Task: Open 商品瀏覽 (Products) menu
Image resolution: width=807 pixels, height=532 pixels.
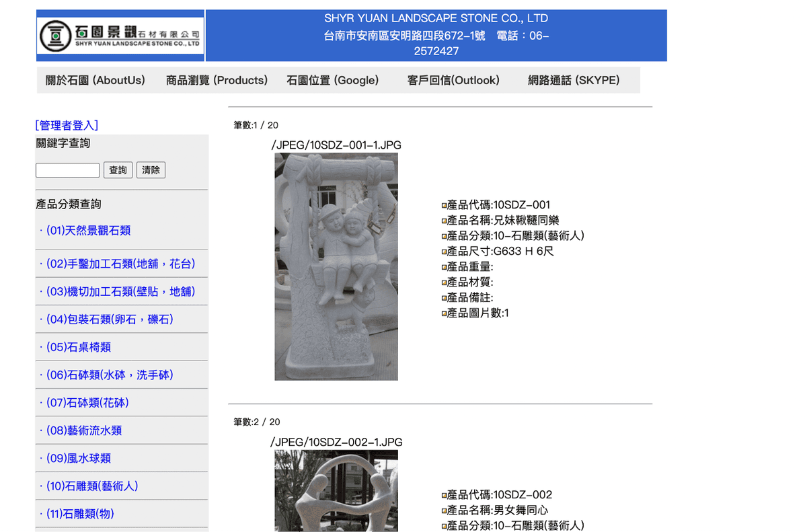Action: pyautogui.click(x=217, y=80)
